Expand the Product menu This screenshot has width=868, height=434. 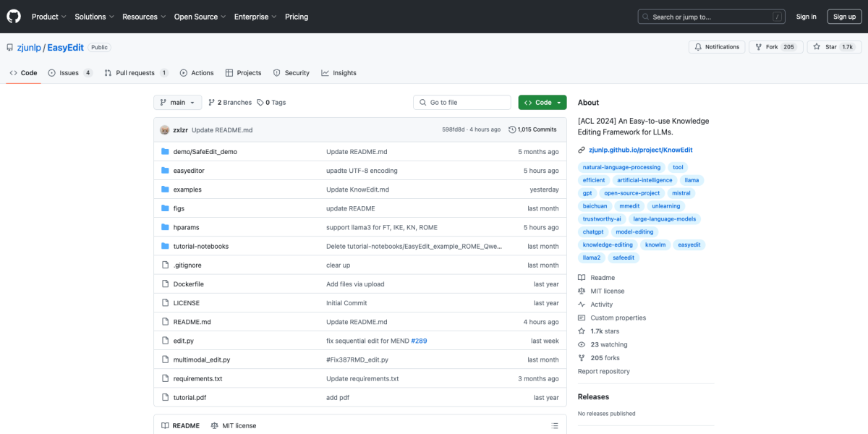click(x=49, y=17)
